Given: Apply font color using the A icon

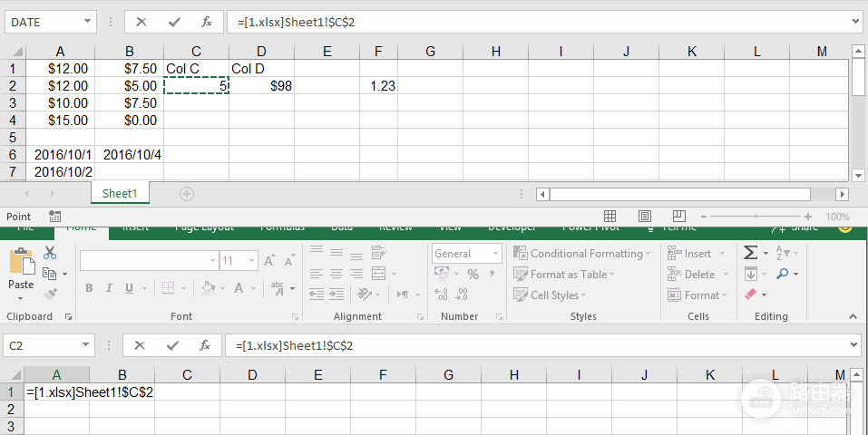Looking at the screenshot, I should [239, 288].
